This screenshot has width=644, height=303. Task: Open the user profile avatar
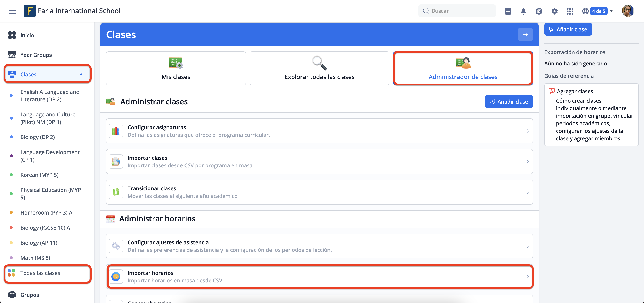point(628,11)
